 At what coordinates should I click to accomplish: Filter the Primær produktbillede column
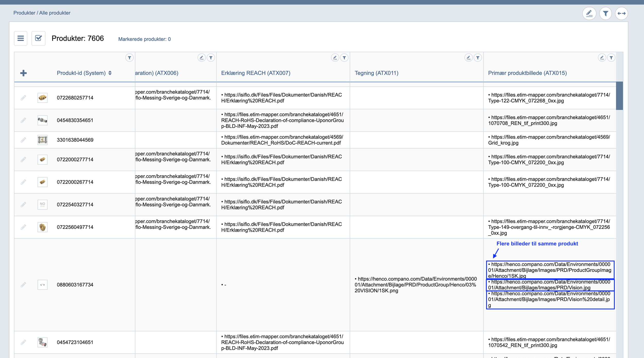611,58
